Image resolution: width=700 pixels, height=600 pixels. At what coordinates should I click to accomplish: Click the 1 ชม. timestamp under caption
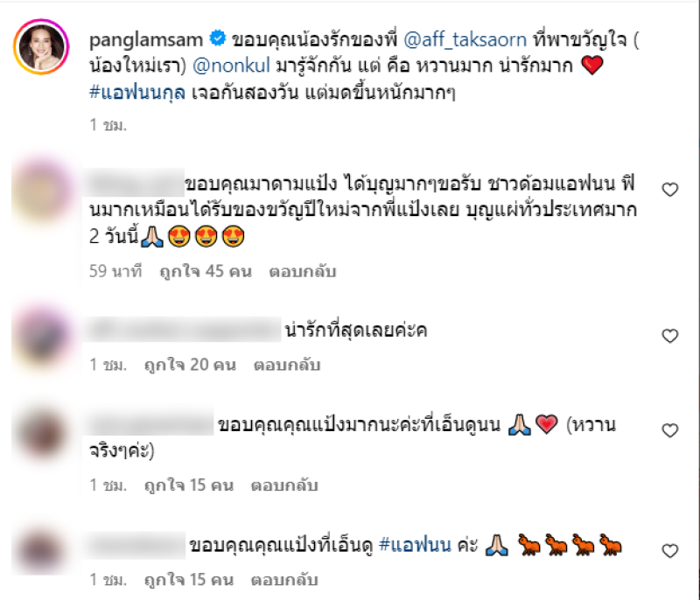point(108,125)
